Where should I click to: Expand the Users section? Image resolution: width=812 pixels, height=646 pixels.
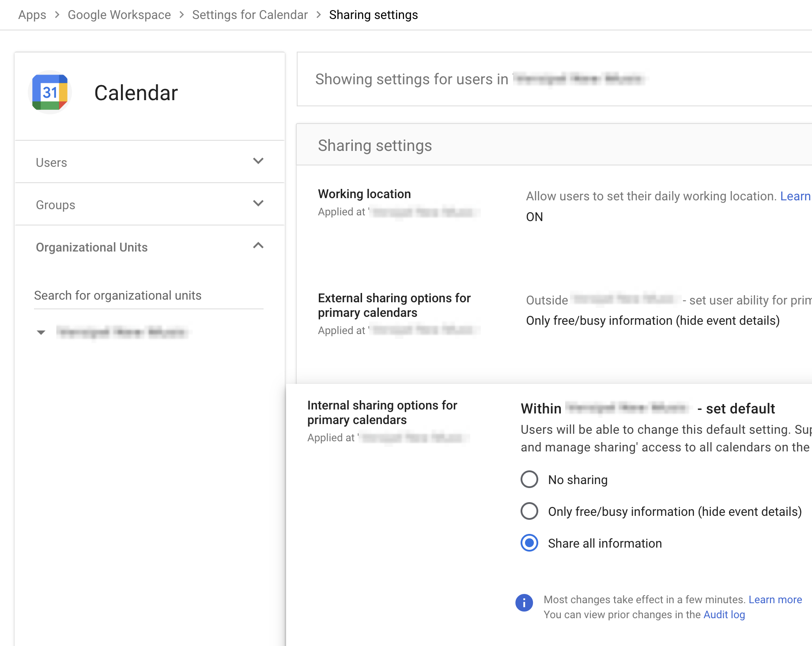[x=258, y=161]
